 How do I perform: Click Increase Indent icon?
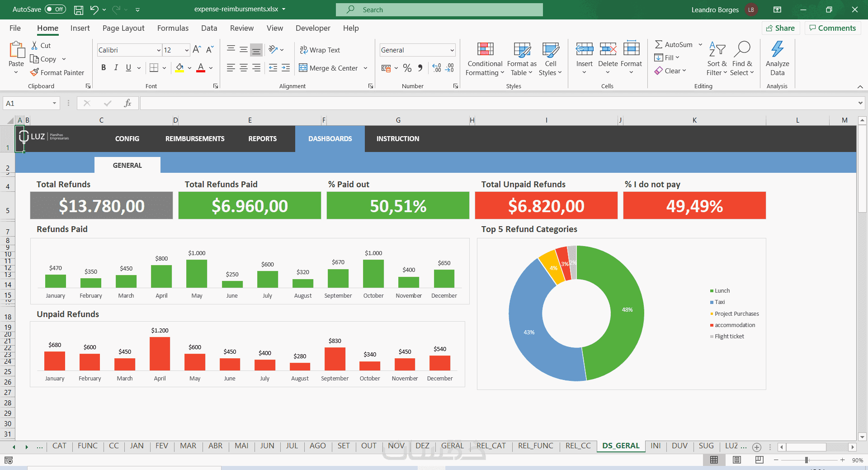[x=286, y=68]
